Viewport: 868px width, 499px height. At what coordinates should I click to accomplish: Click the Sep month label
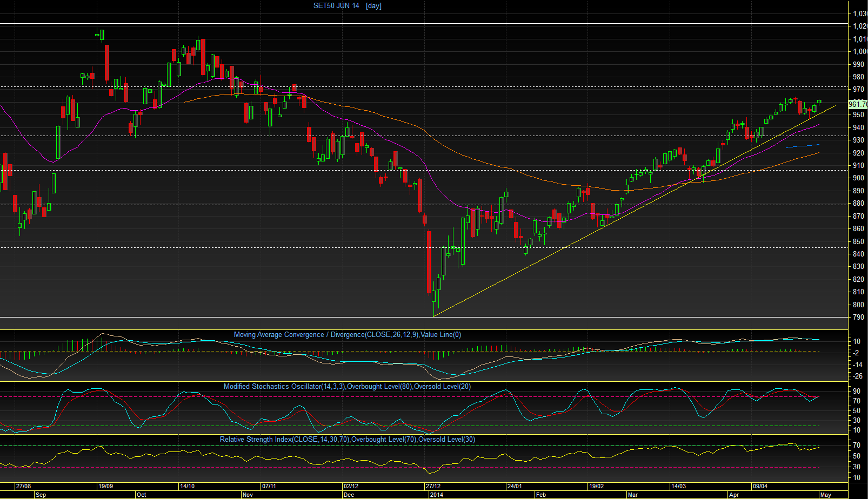pyautogui.click(x=41, y=495)
